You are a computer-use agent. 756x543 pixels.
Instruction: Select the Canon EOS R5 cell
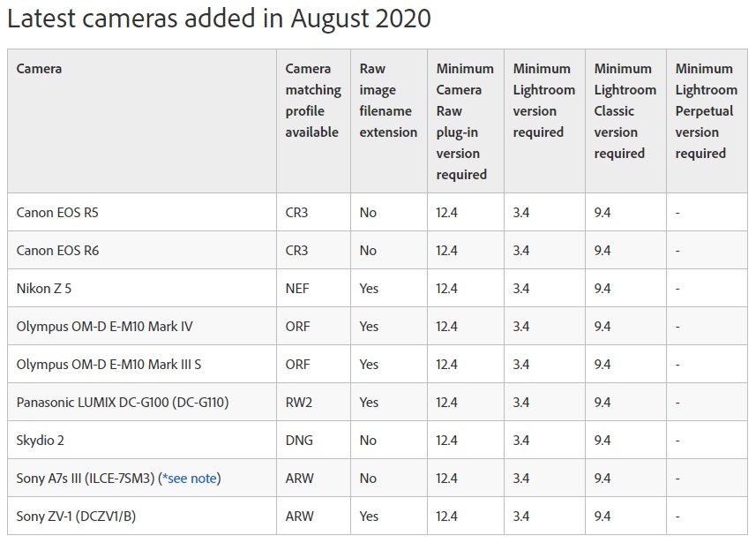point(64,213)
